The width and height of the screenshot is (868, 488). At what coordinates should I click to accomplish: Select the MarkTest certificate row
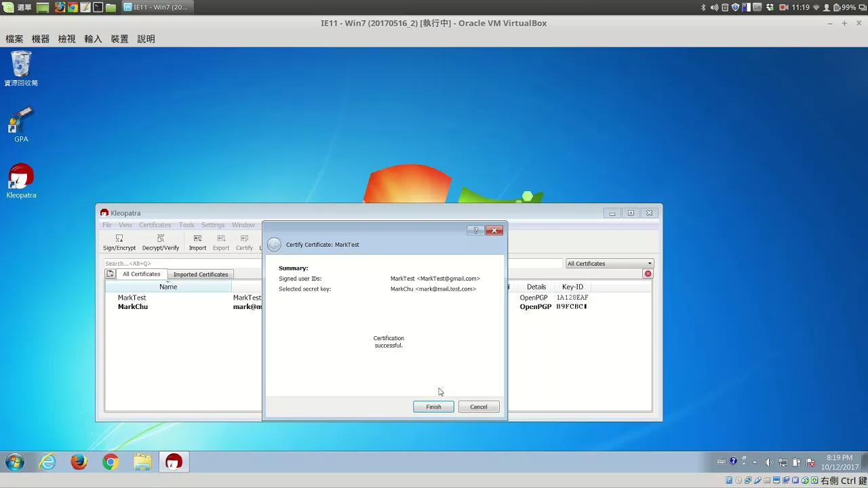pyautogui.click(x=183, y=298)
